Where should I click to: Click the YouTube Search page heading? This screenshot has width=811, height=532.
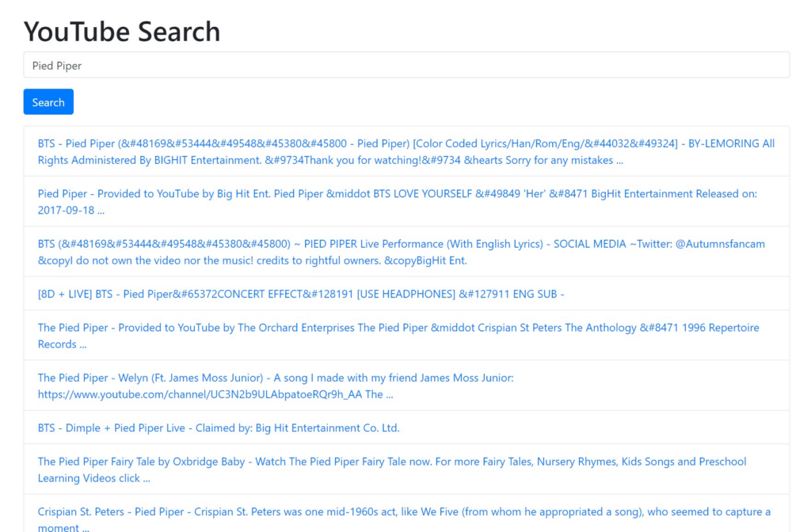(x=122, y=32)
